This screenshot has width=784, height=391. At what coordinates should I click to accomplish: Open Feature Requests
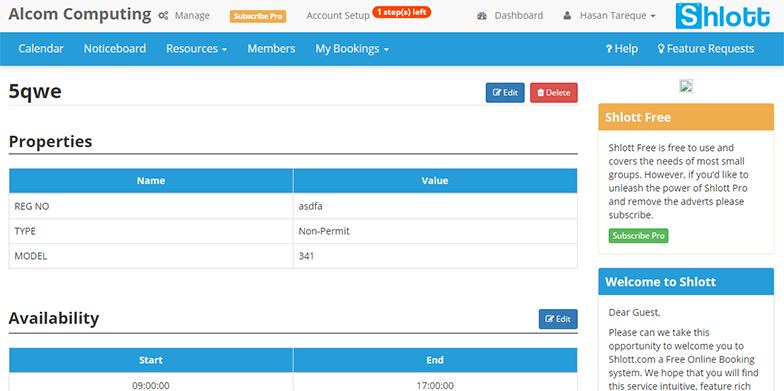[x=706, y=48]
